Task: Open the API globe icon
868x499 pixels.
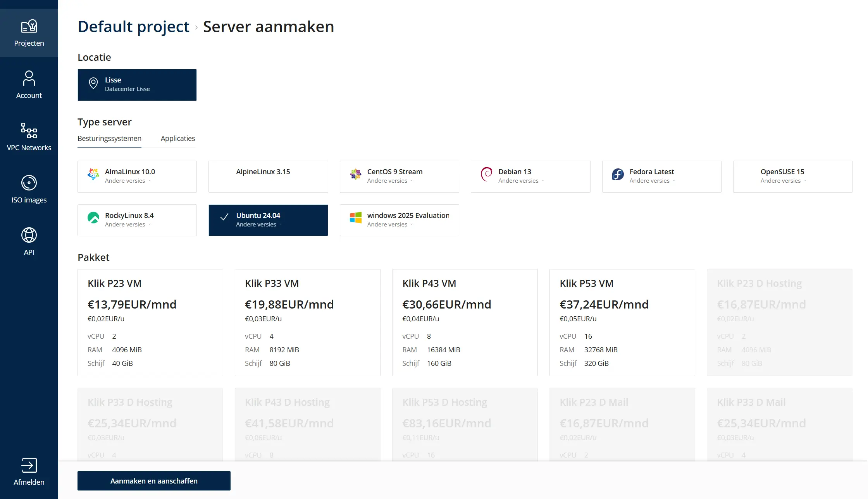Action: [29, 235]
